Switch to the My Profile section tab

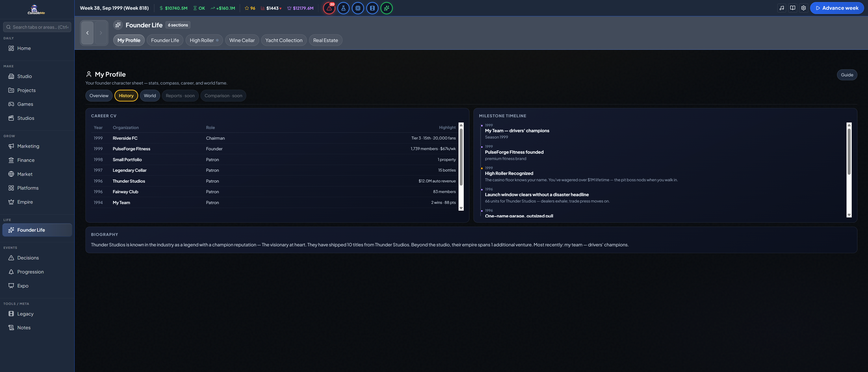[129, 40]
